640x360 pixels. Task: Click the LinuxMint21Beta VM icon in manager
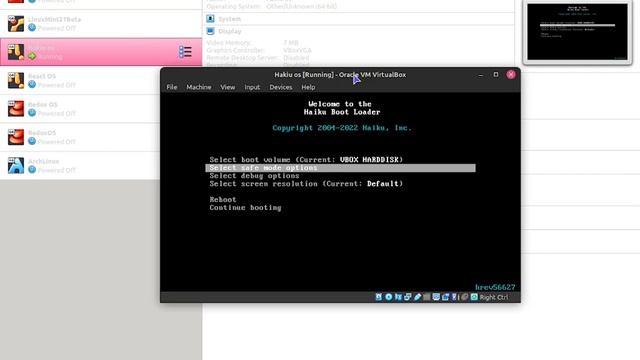pyautogui.click(x=16, y=23)
